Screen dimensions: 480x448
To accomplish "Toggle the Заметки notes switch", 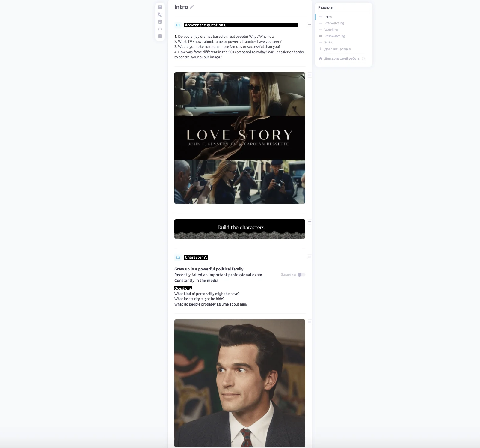I will coord(301,275).
